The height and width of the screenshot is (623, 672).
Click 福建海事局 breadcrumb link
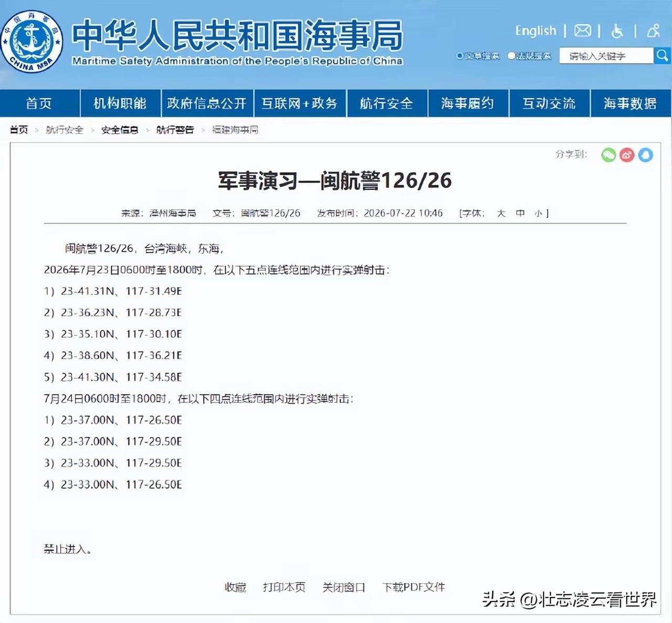click(x=235, y=130)
